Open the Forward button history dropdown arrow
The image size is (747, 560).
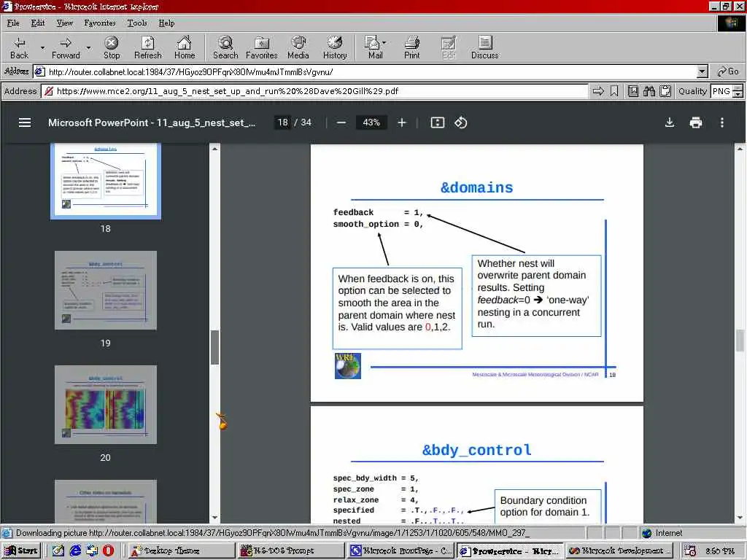[x=88, y=47]
